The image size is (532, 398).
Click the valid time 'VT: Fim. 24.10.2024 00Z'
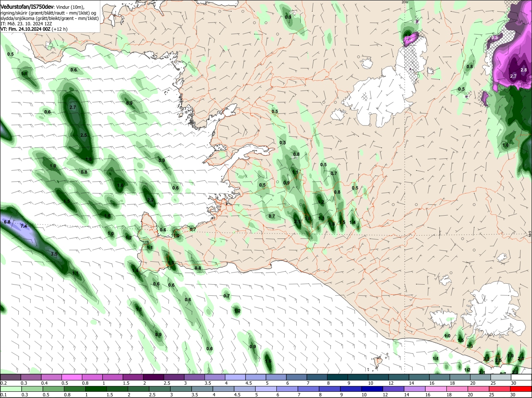pos(26,29)
